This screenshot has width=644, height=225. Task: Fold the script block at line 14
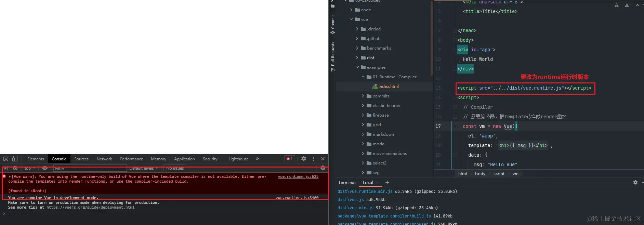pyautogui.click(x=455, y=97)
